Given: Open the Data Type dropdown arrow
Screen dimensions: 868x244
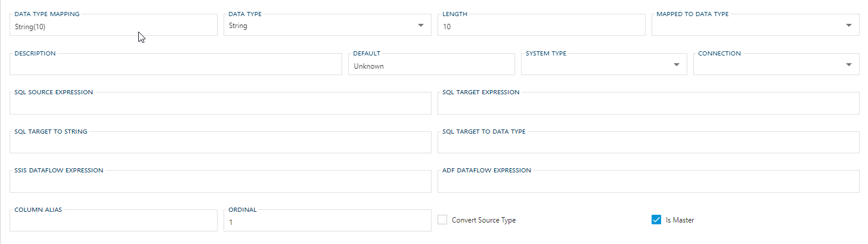Looking at the screenshot, I should [421, 26].
